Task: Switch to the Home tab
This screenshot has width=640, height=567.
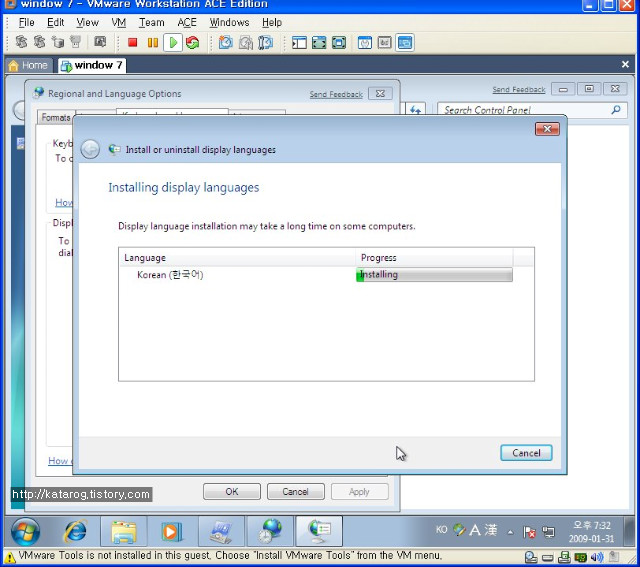Action: (29, 65)
